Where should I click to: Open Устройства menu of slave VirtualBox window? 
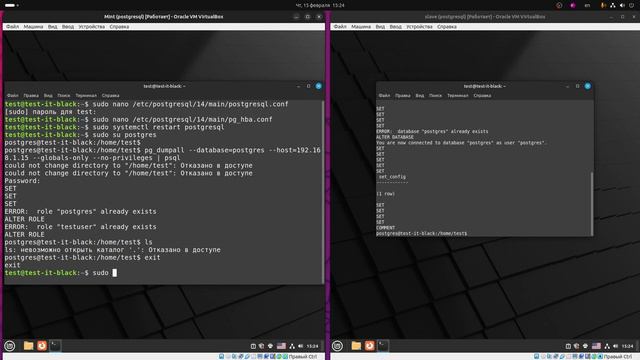[x=419, y=27]
